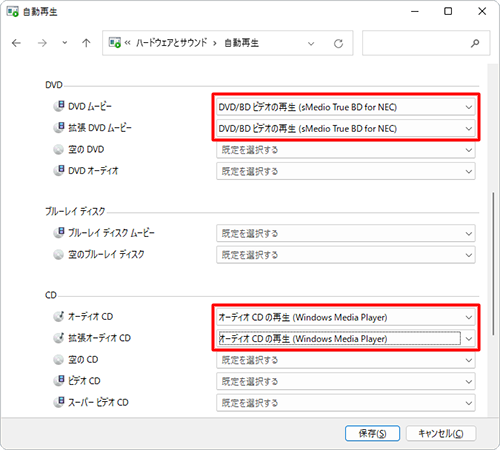Click the CD section heading

51,295
